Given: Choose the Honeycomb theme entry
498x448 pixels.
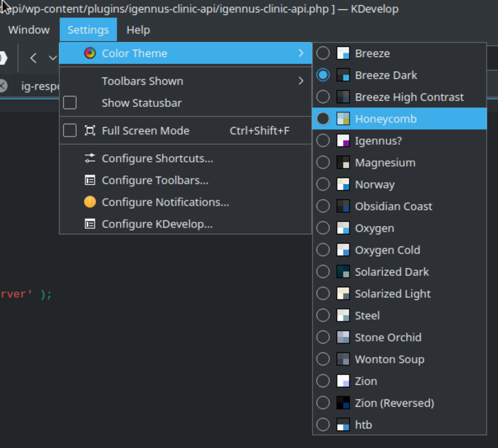Looking at the screenshot, I should coord(386,119).
